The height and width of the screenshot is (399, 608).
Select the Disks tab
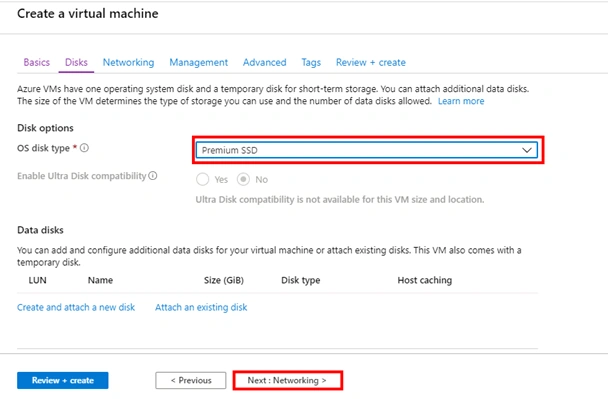76,62
